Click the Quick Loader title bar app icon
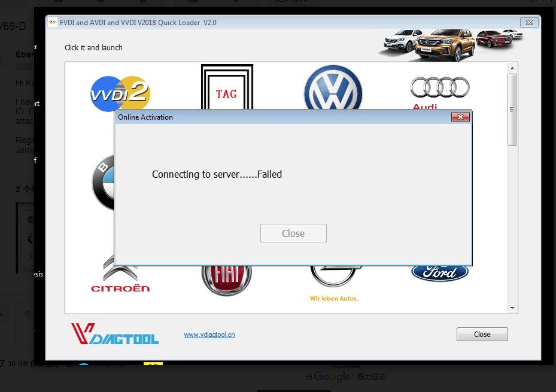This screenshot has width=556, height=392. (x=53, y=22)
